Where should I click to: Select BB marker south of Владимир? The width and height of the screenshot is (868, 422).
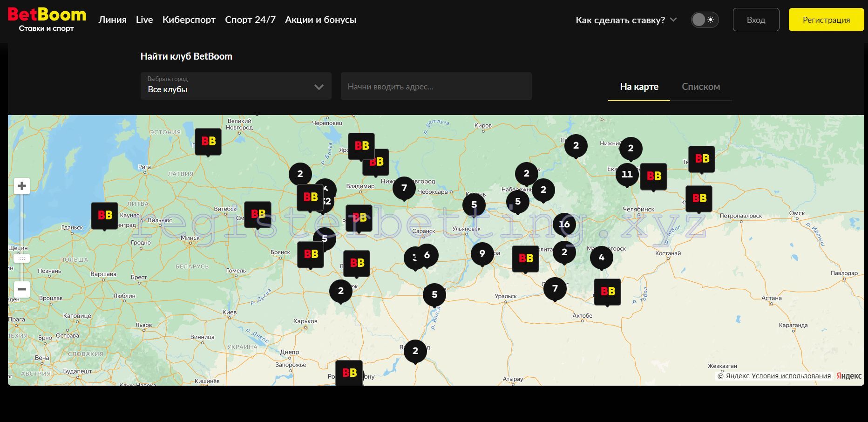[359, 218]
